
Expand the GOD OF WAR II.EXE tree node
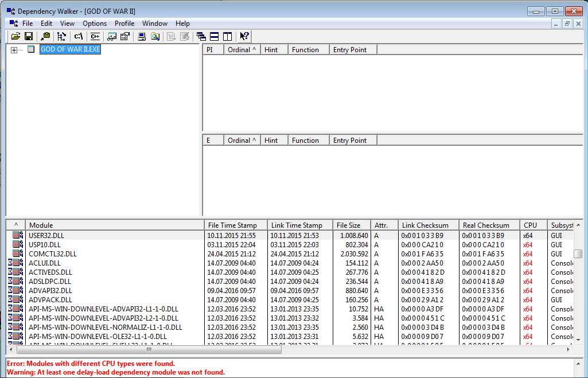pyautogui.click(x=14, y=50)
